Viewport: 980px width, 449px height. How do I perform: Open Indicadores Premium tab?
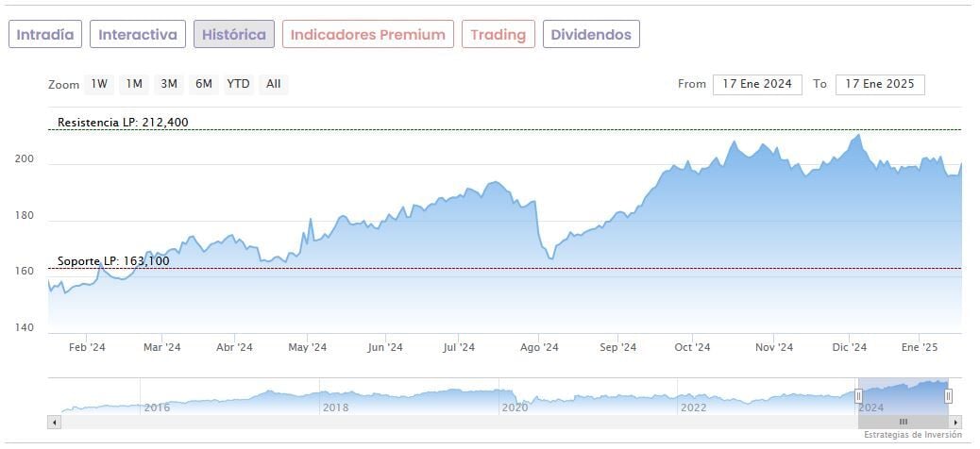(x=367, y=35)
